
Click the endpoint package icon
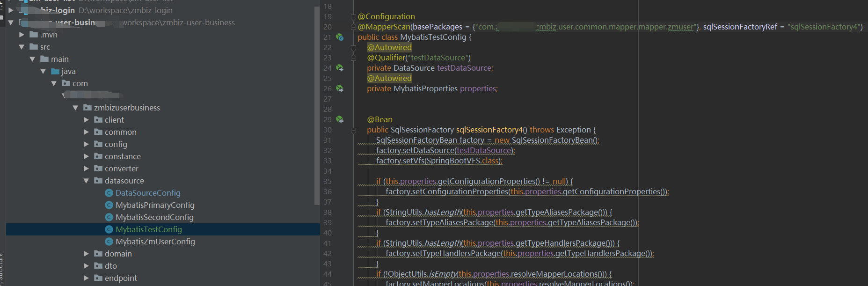pyautogui.click(x=98, y=278)
